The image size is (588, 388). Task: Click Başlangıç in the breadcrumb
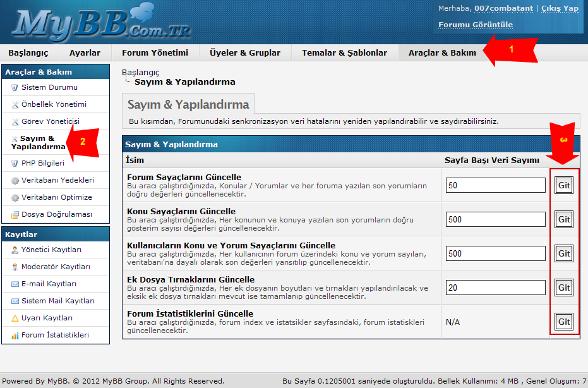pyautogui.click(x=141, y=73)
